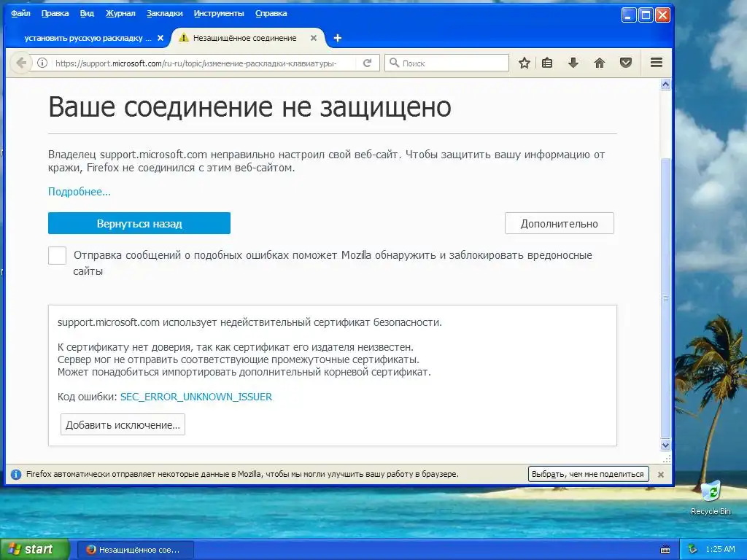Open the Закладки menu
Viewport: 747px width, 560px height.
164,13
